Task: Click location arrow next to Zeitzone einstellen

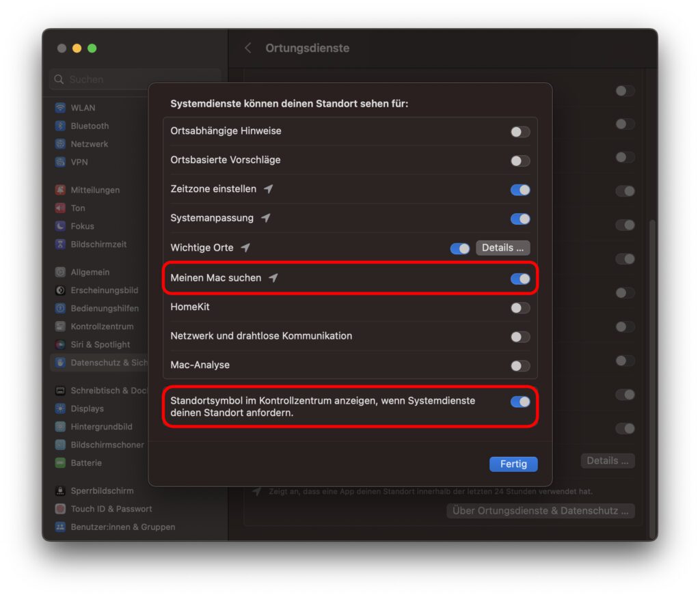Action: (x=268, y=189)
